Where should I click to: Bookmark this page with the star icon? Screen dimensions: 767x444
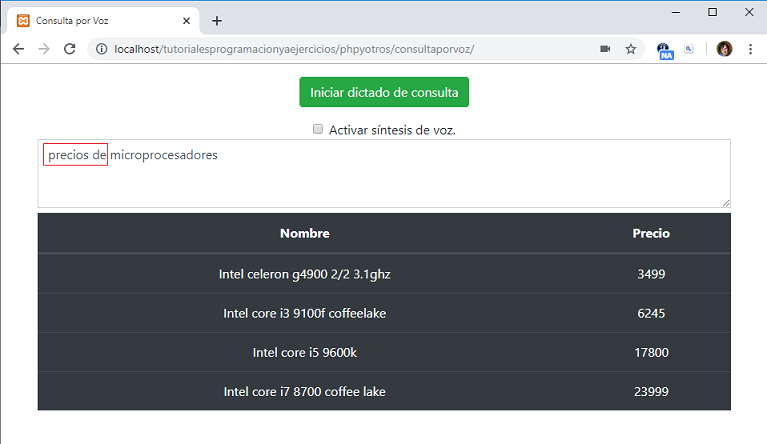point(631,49)
